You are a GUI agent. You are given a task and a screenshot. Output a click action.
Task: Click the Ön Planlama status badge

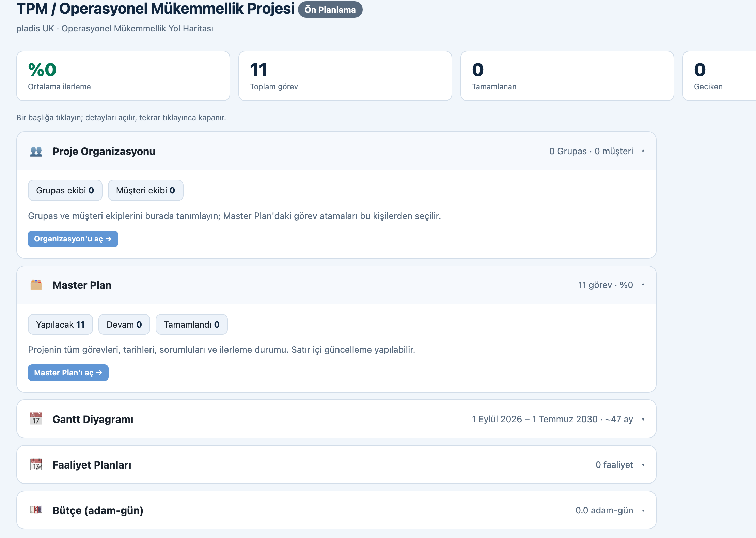coord(330,10)
